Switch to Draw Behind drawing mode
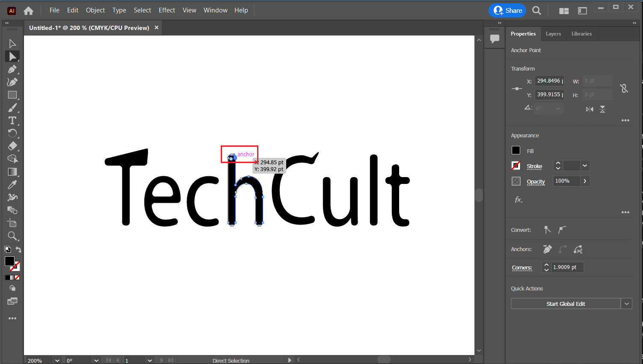The height and width of the screenshot is (364, 643). tap(12, 288)
